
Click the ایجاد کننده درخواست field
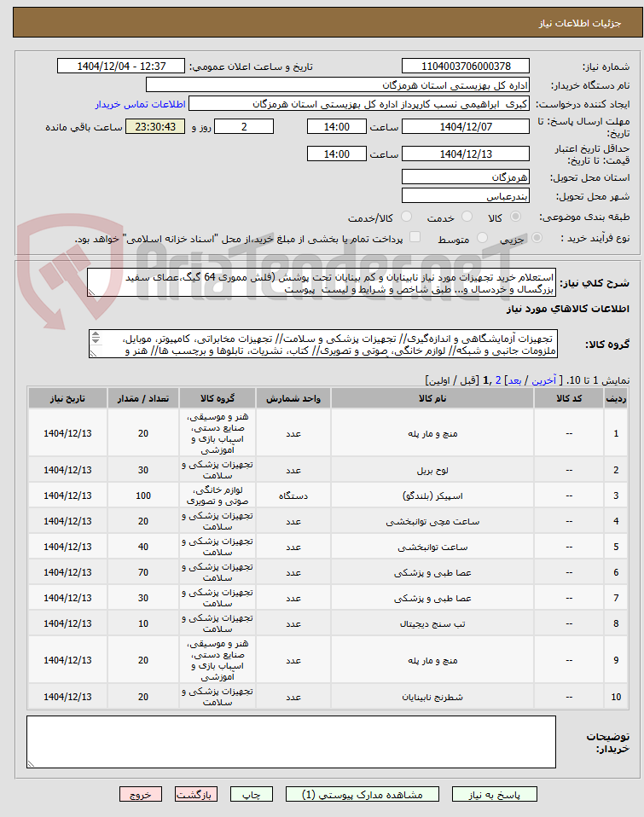tap(359, 104)
